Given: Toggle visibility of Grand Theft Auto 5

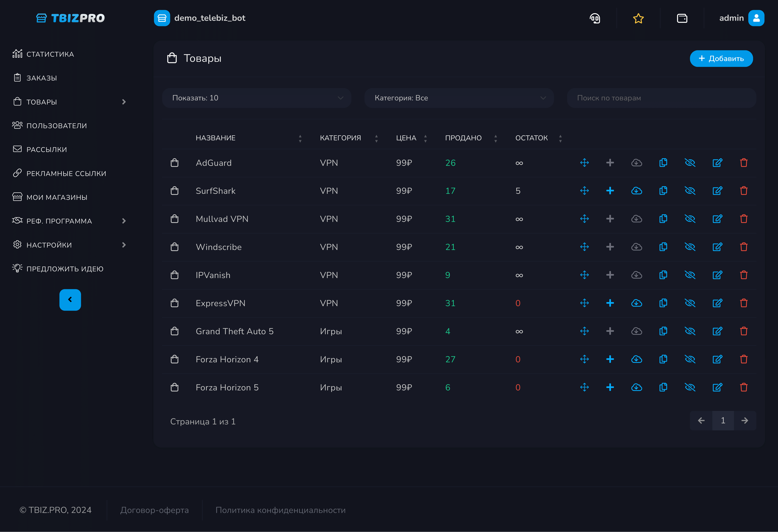Looking at the screenshot, I should [x=690, y=331].
